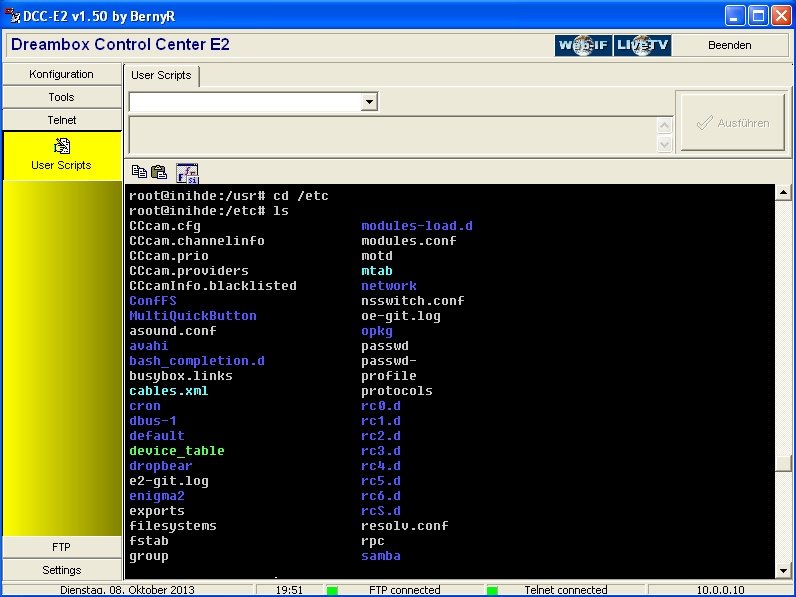Click modules-load.d directory entry
This screenshot has width=796, height=597.
[417, 226]
